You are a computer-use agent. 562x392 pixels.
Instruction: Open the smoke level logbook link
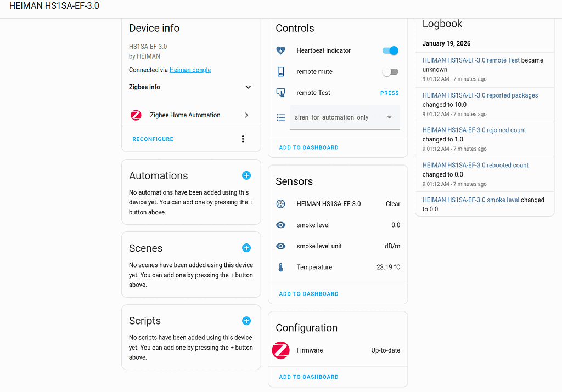click(x=470, y=200)
